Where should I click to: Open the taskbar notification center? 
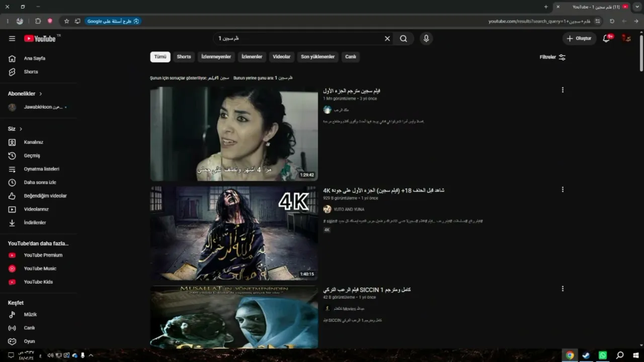click(11, 355)
